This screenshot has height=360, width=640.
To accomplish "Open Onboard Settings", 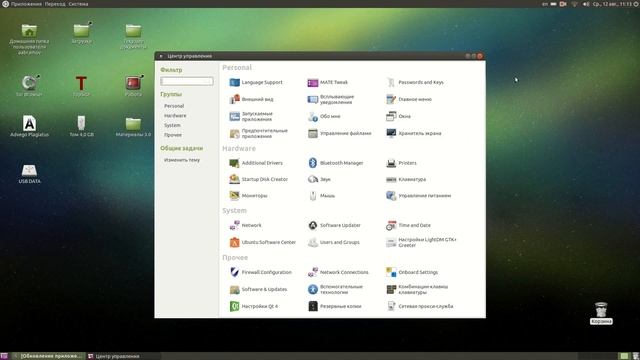I will point(412,272).
